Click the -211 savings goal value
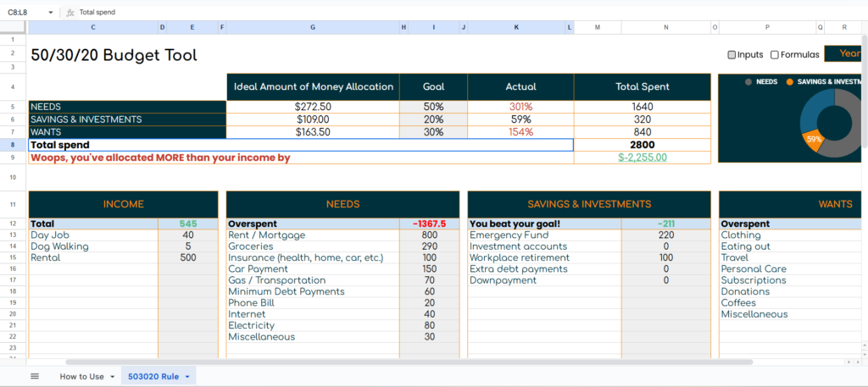This screenshot has height=387, width=868. (666, 224)
